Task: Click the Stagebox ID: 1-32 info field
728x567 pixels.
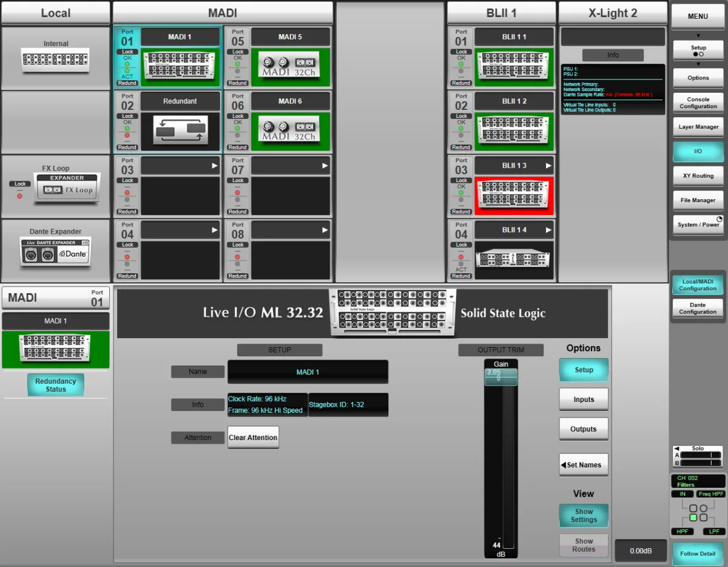Action: tap(348, 405)
